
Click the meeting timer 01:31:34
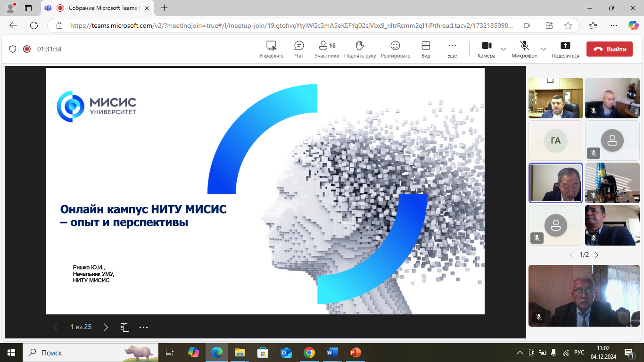pos(50,49)
